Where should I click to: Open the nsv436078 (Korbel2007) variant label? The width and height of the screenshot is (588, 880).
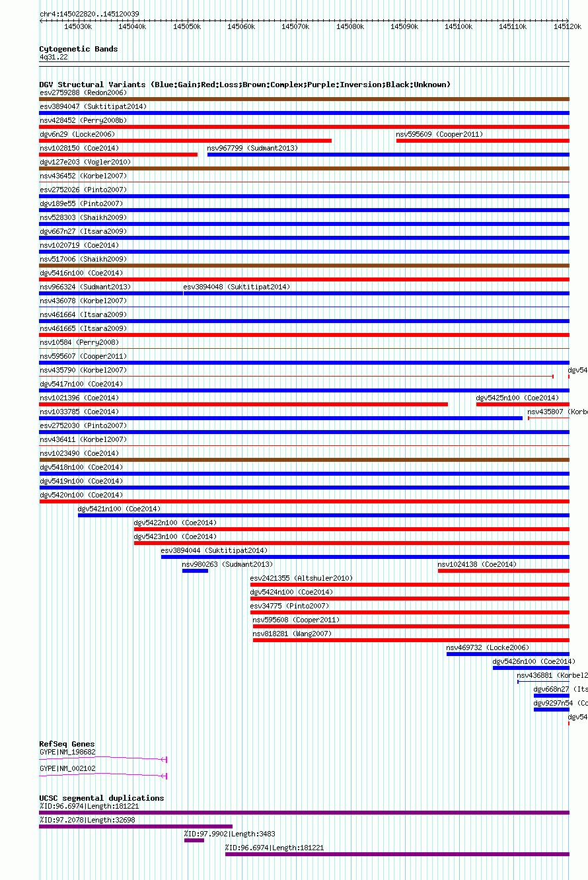(x=83, y=301)
